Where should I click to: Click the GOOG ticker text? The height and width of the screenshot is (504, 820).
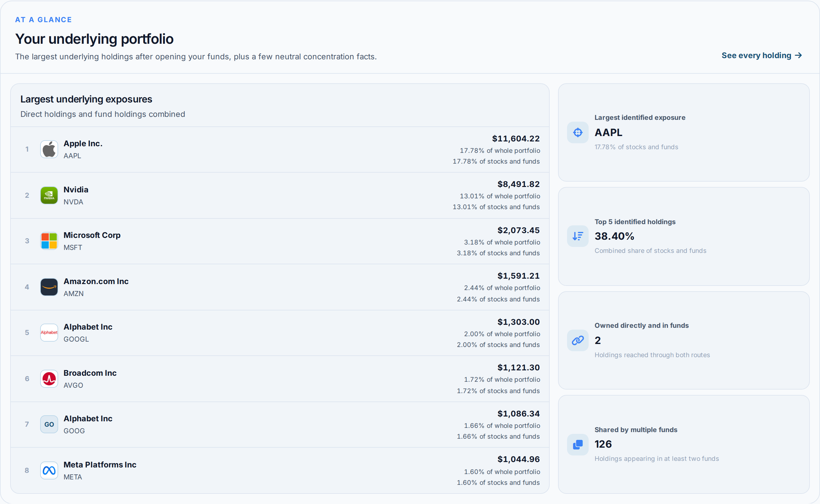click(x=74, y=431)
